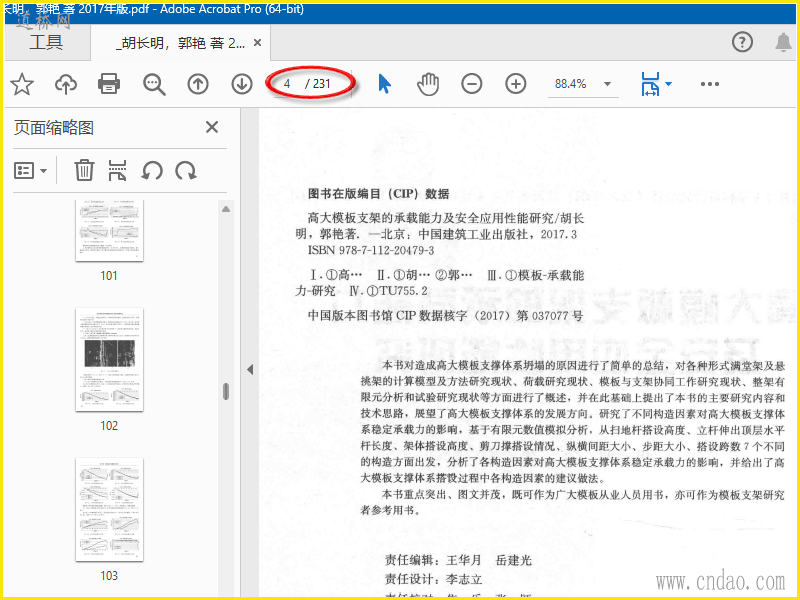Expand the page display options arrow
Viewport: 800px width, 600px height.
pyautogui.click(x=668, y=84)
